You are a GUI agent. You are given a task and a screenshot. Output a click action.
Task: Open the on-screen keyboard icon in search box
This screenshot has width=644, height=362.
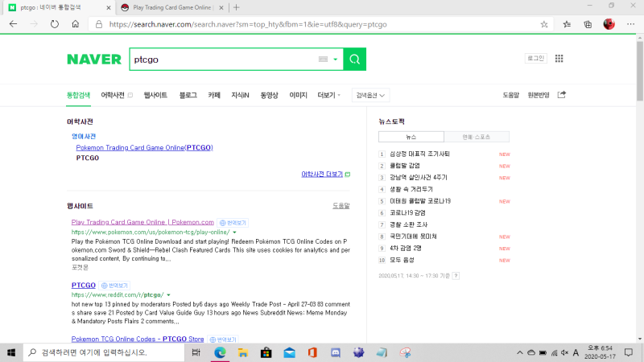click(324, 60)
